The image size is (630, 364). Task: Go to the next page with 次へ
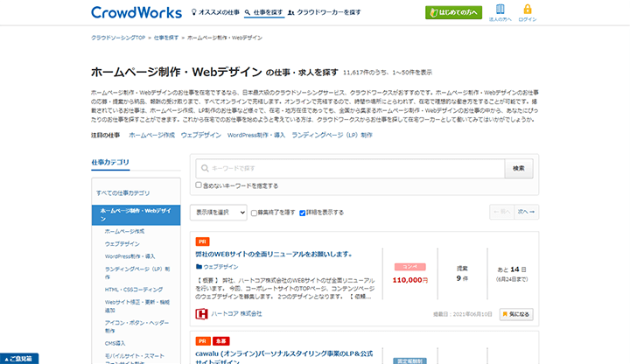pyautogui.click(x=527, y=212)
